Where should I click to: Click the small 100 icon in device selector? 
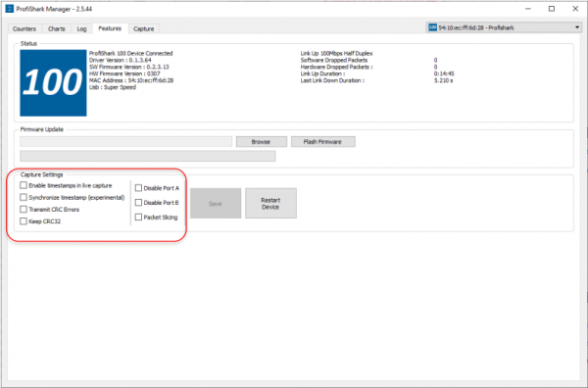click(x=433, y=27)
